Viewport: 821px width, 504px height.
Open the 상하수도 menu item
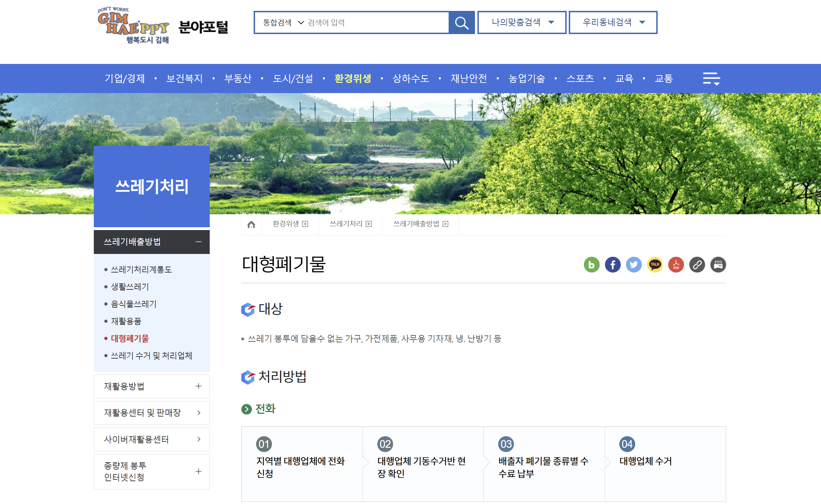click(x=411, y=78)
